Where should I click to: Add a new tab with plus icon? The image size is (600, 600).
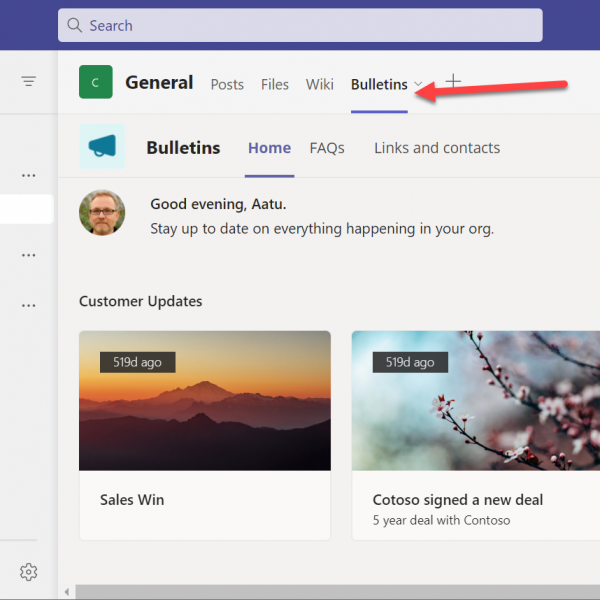[453, 82]
